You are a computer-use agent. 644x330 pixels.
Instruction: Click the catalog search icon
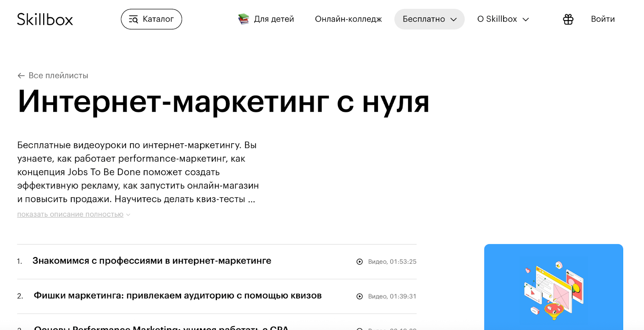(133, 19)
